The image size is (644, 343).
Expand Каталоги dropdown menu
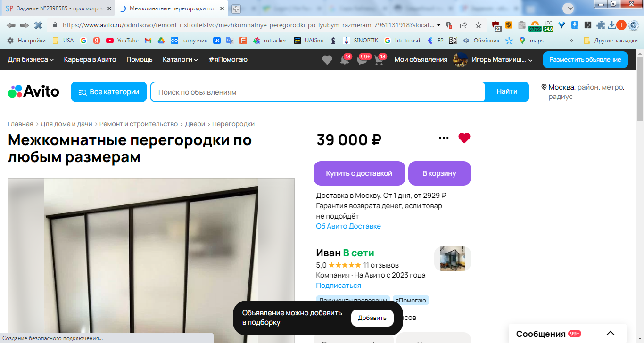click(180, 59)
